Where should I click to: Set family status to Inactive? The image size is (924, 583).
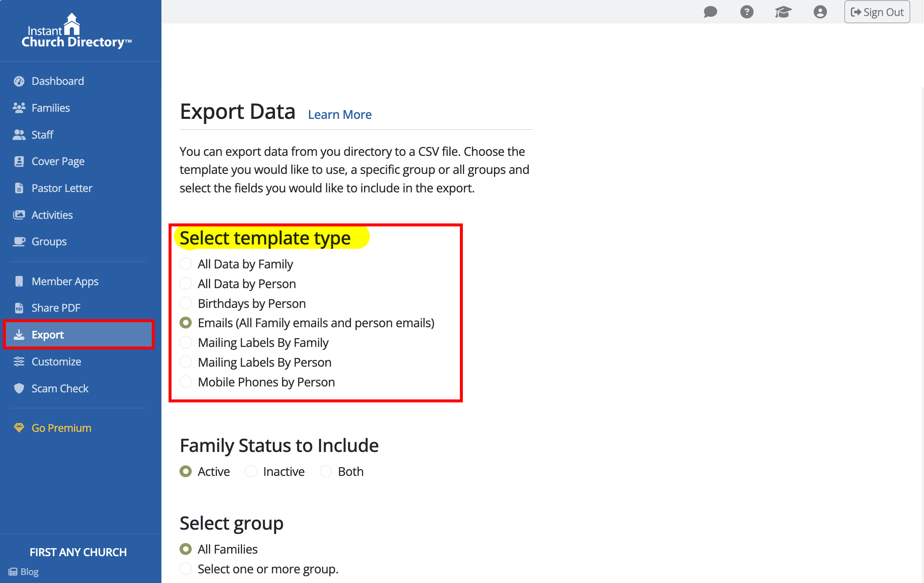pyautogui.click(x=251, y=471)
